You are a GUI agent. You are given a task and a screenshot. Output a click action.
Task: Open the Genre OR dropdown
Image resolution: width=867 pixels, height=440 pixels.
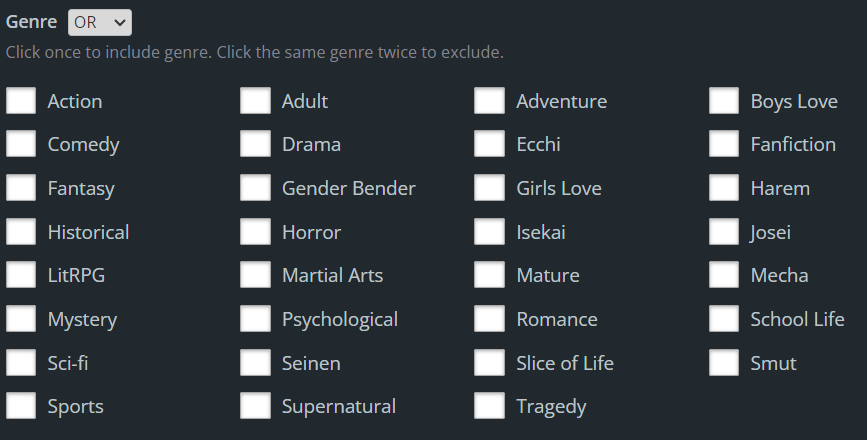99,22
